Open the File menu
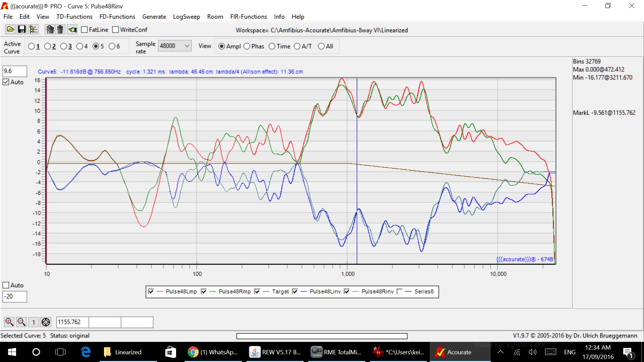The width and height of the screenshot is (644, 362). [x=8, y=17]
